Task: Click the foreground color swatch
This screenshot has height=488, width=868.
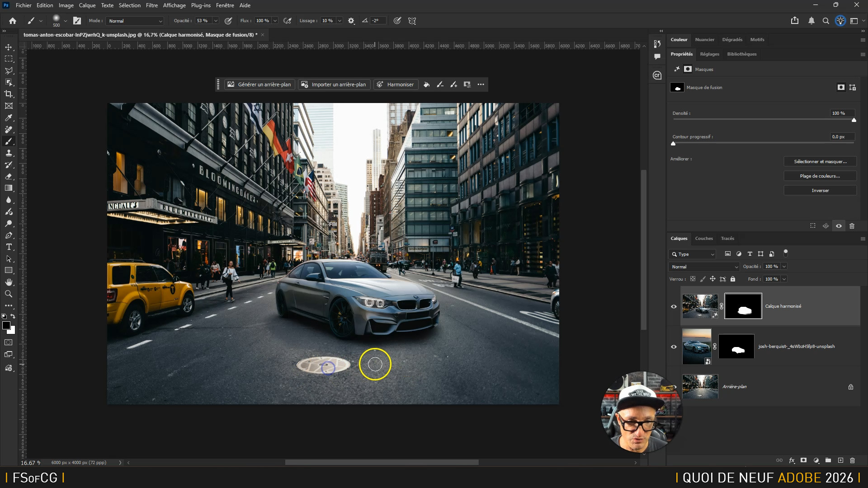Action: click(x=6, y=325)
